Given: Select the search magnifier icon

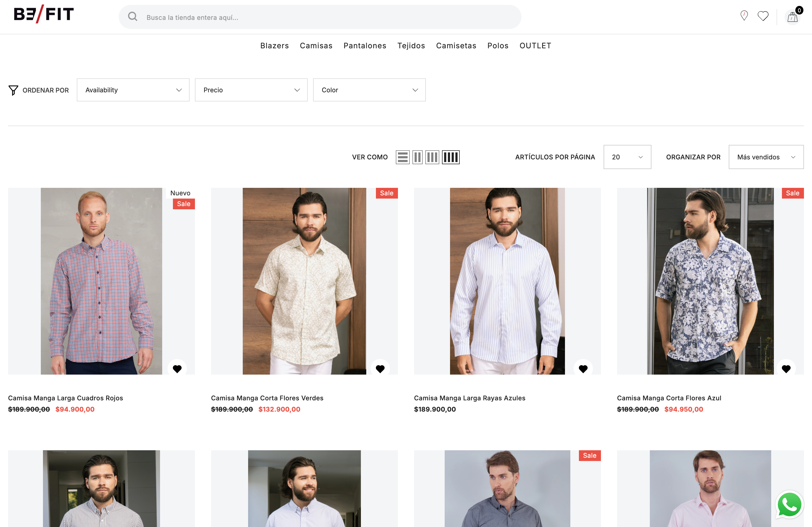Looking at the screenshot, I should 133,16.
